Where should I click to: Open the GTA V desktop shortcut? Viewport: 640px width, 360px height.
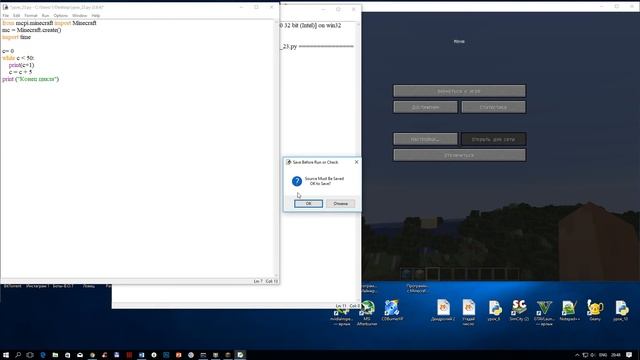[544, 313]
